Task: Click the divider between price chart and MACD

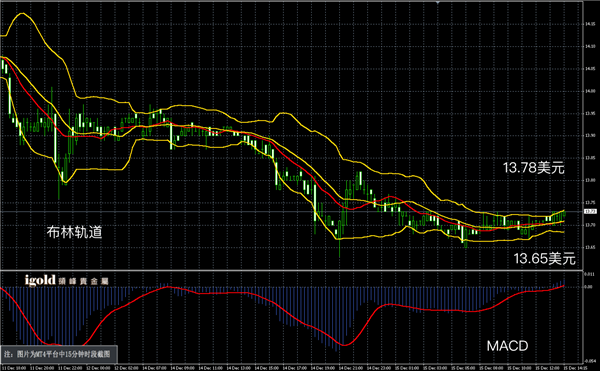Action: point(291,270)
